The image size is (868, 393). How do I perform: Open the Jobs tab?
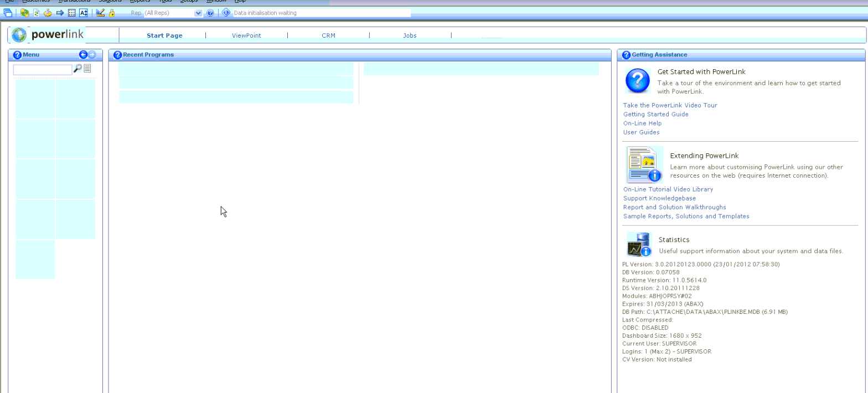(x=410, y=35)
